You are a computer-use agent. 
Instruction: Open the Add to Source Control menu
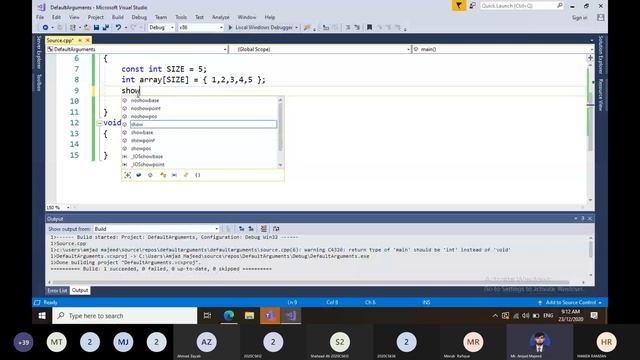click(571, 302)
